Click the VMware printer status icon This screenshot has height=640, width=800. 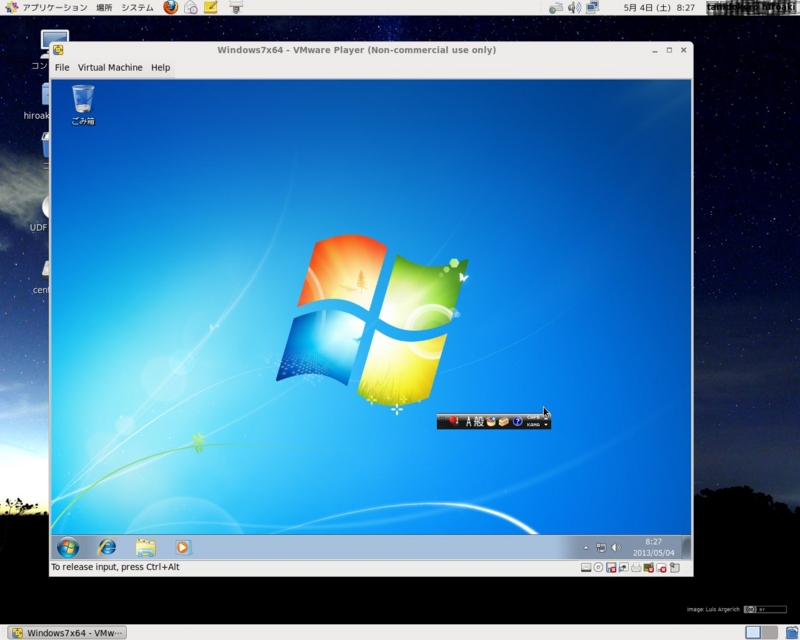636,568
